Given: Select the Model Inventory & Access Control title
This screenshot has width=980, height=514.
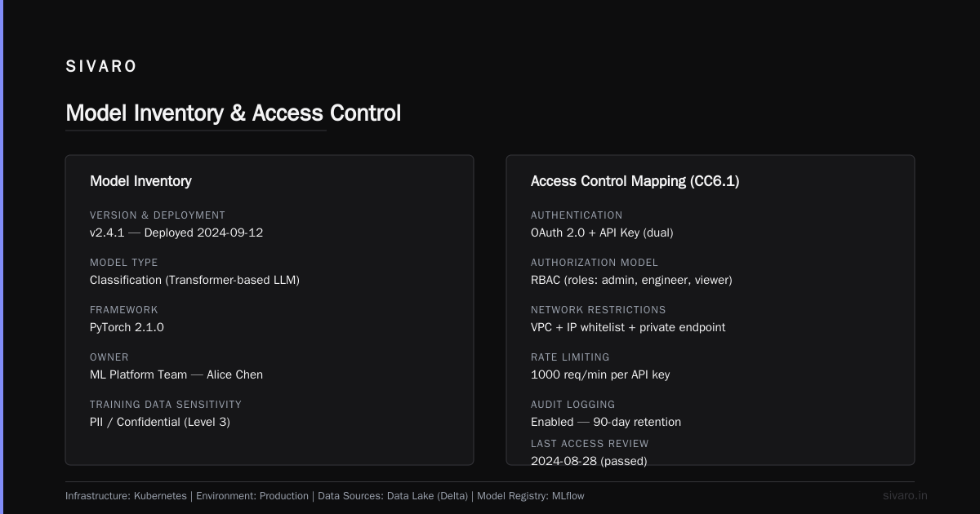Looking at the screenshot, I should (x=233, y=113).
